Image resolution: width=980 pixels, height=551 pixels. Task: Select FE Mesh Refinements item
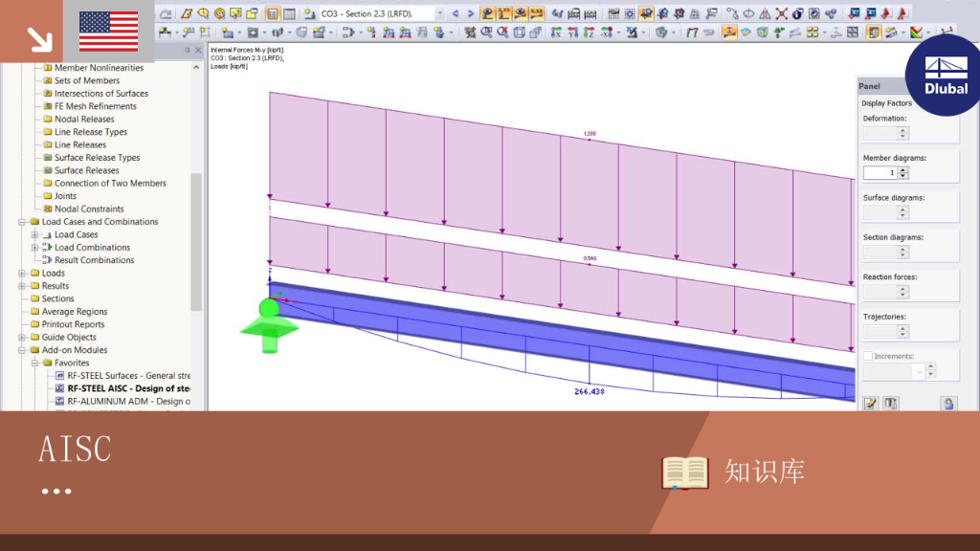click(95, 106)
